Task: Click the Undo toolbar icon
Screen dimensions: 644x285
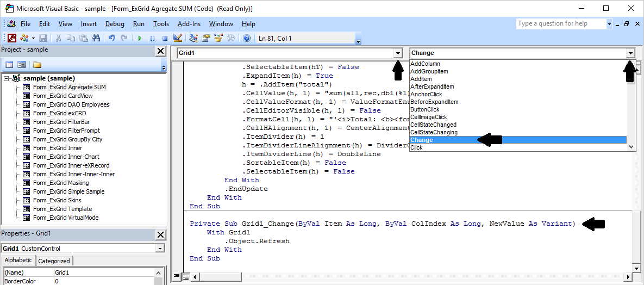Action: (x=111, y=38)
